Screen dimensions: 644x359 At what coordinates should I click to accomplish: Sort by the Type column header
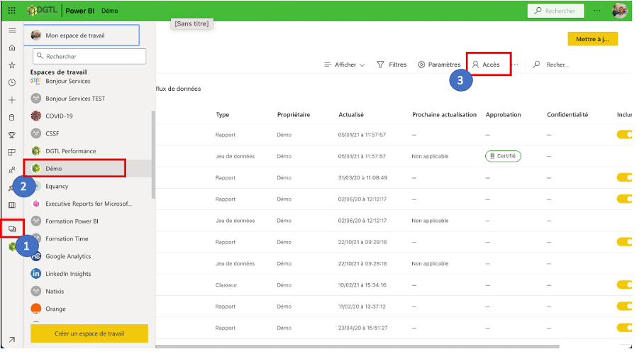(223, 115)
